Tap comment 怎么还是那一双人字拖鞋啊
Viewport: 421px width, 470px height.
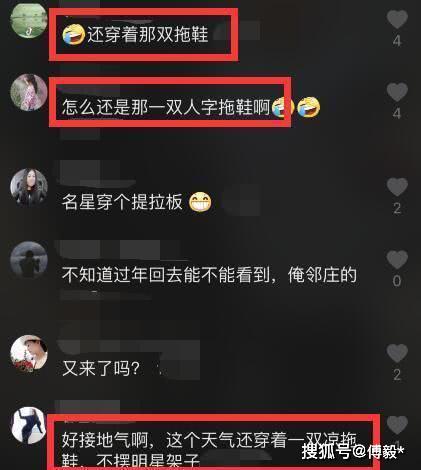point(166,107)
